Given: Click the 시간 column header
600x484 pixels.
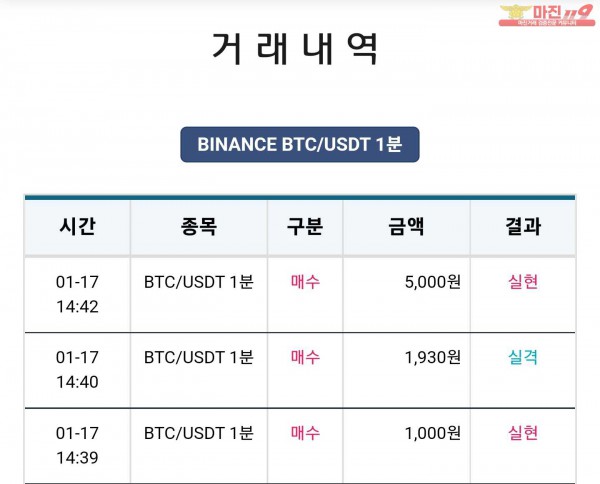Looking at the screenshot, I should coord(77,227).
